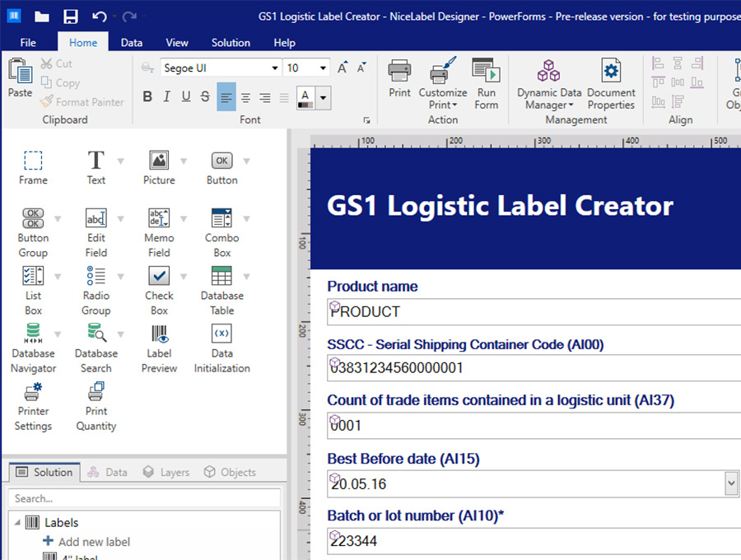The height and width of the screenshot is (560, 741).
Task: Select the Database Search tool
Action: [96, 348]
